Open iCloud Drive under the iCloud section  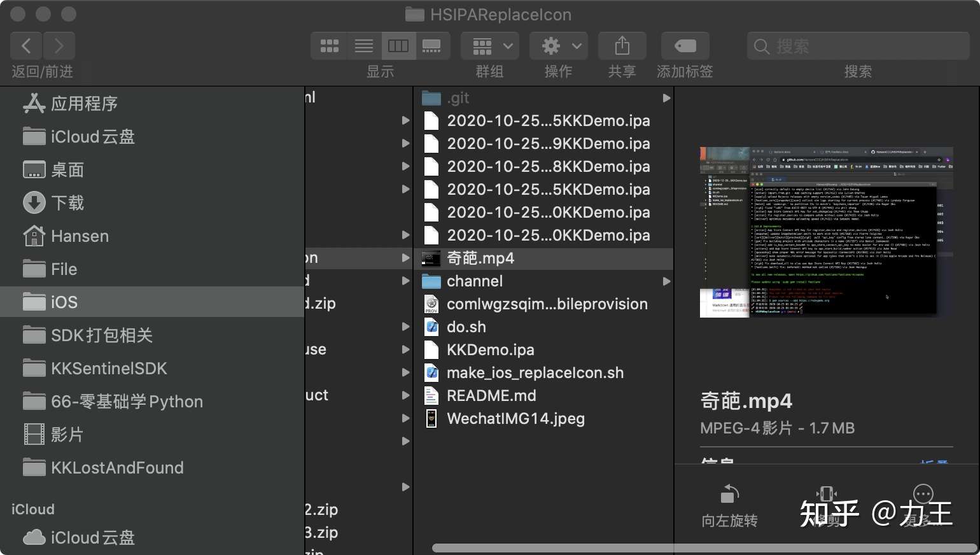[x=153, y=538]
